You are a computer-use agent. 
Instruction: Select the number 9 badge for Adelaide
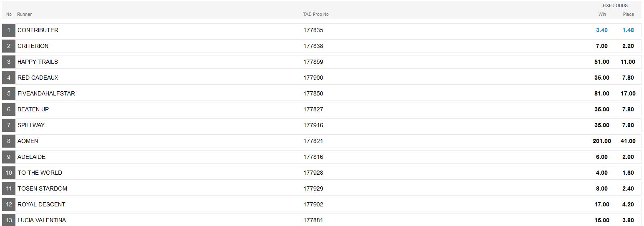click(x=8, y=157)
